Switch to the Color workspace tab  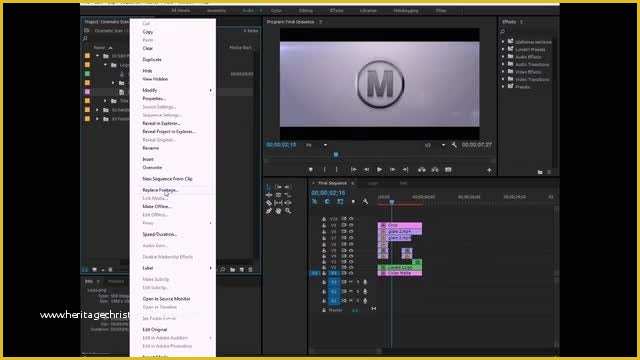pyautogui.click(x=276, y=11)
